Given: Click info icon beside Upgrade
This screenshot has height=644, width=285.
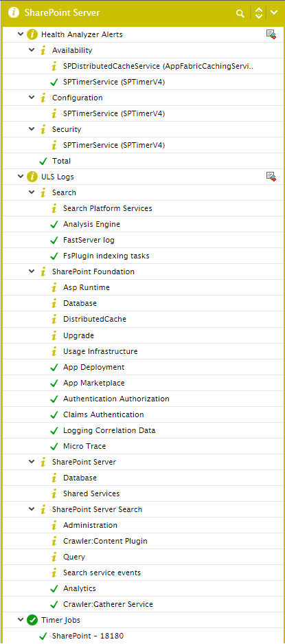Looking at the screenshot, I should (x=54, y=335).
